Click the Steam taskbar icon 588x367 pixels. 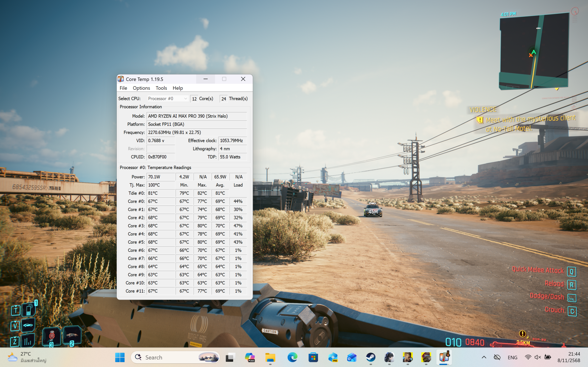click(x=370, y=357)
